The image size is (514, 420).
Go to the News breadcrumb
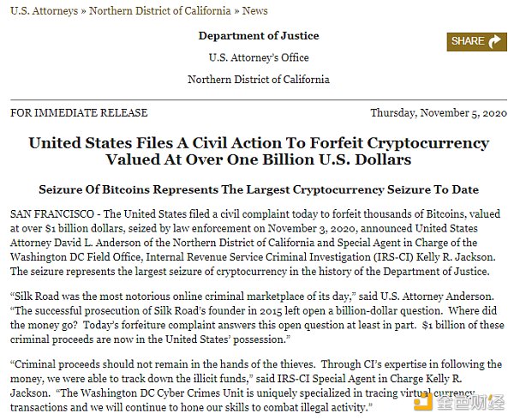pyautogui.click(x=254, y=11)
